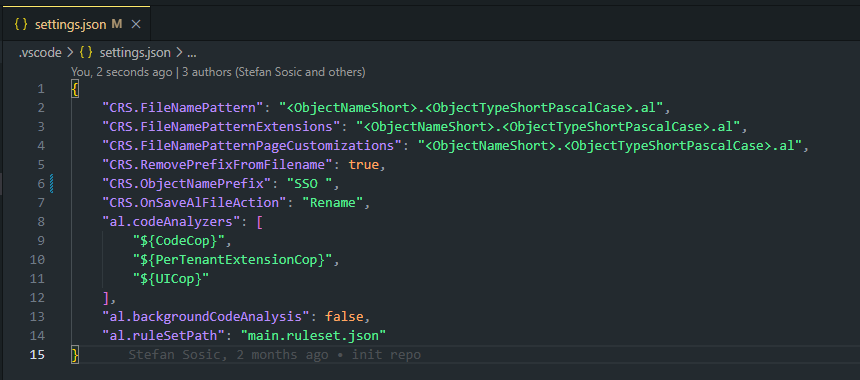The image size is (860, 380).
Task: Click the braces icon in the breadcrumb
Action: point(86,53)
